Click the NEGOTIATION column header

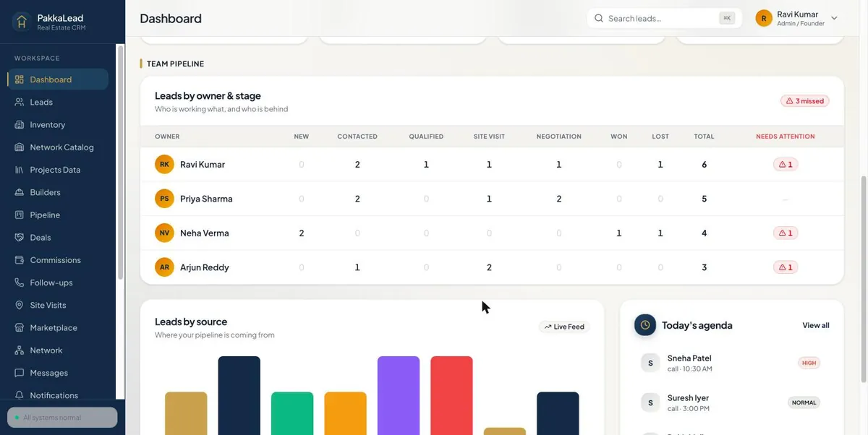559,137
